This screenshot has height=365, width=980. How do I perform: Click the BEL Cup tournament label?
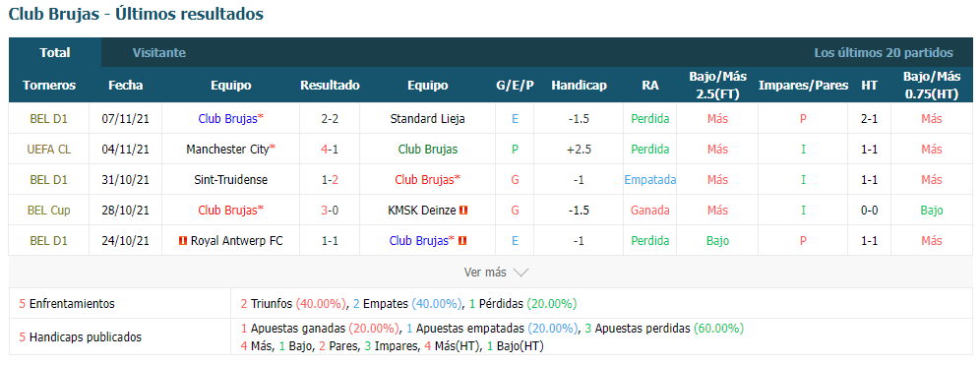coord(49,211)
